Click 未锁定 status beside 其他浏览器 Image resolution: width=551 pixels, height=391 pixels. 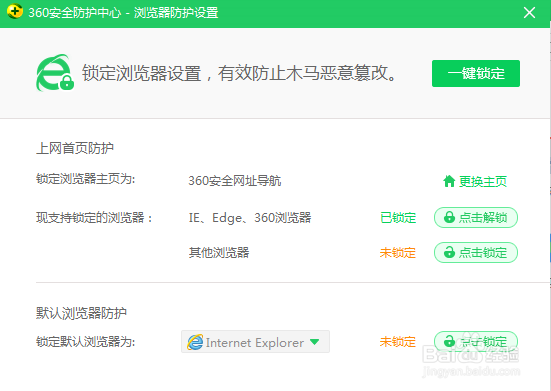pyautogui.click(x=398, y=253)
